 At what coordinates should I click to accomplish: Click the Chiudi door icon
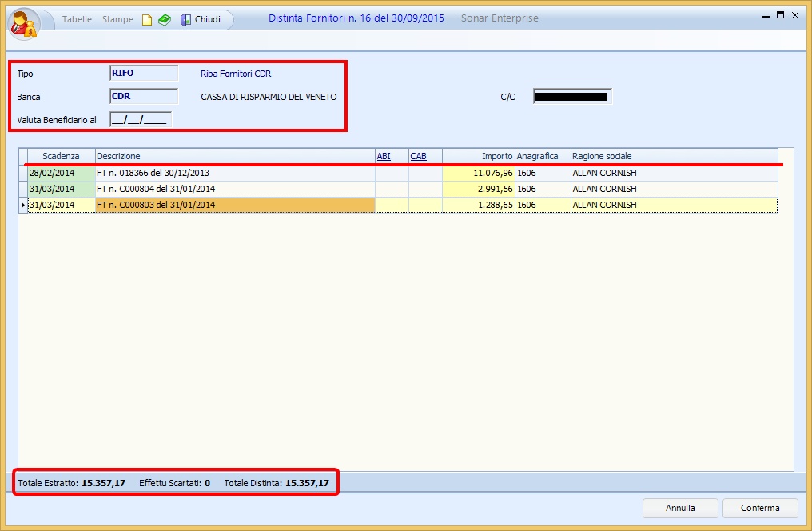click(x=185, y=20)
